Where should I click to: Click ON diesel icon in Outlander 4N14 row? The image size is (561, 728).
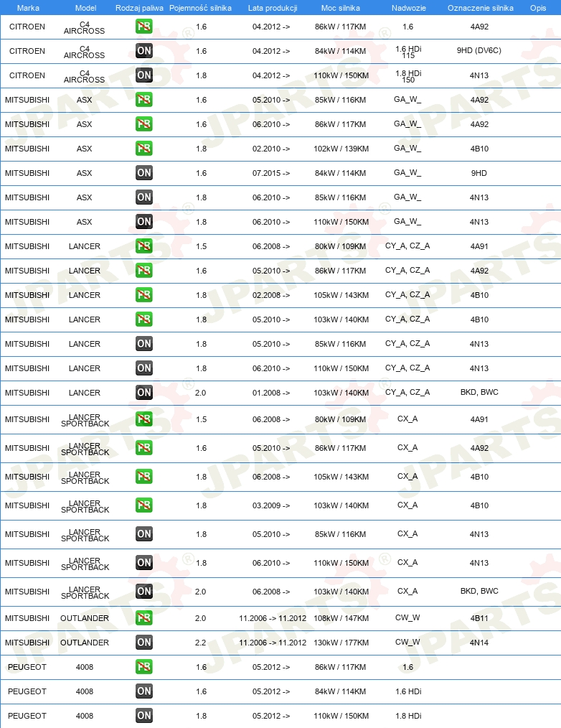pos(144,643)
